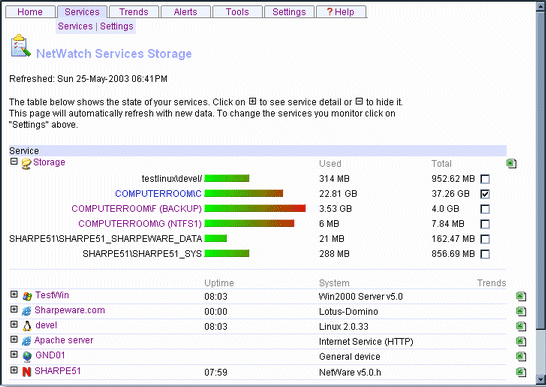Viewport: 546px width, 387px height.
Task: Open the COMPUTERROOM\F (BACKUP) link
Action: pyautogui.click(x=136, y=209)
